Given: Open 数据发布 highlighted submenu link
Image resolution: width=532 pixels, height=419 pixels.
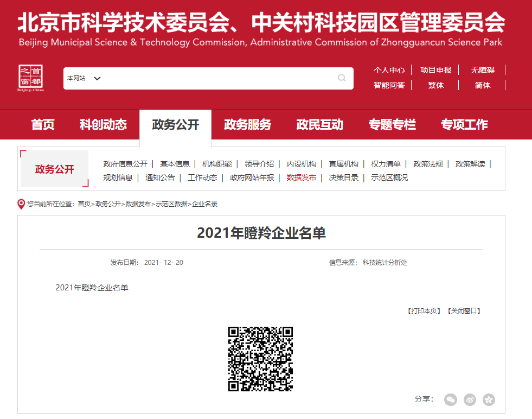Looking at the screenshot, I should (x=302, y=177).
